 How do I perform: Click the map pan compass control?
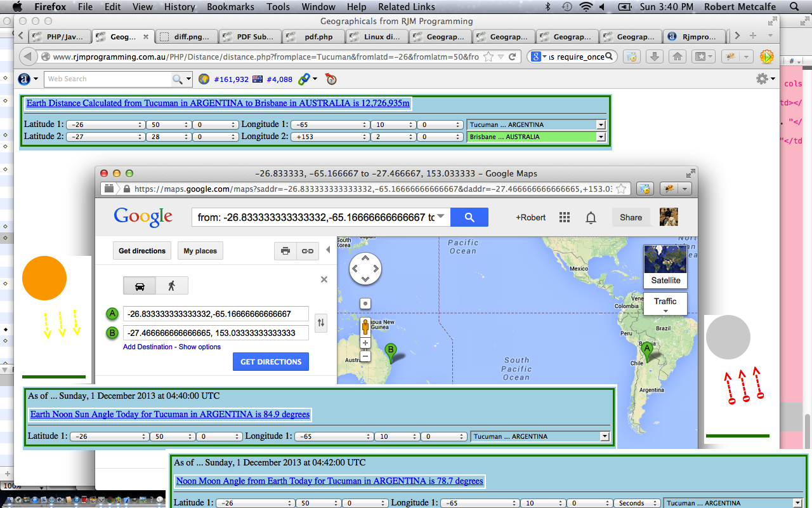click(x=365, y=269)
